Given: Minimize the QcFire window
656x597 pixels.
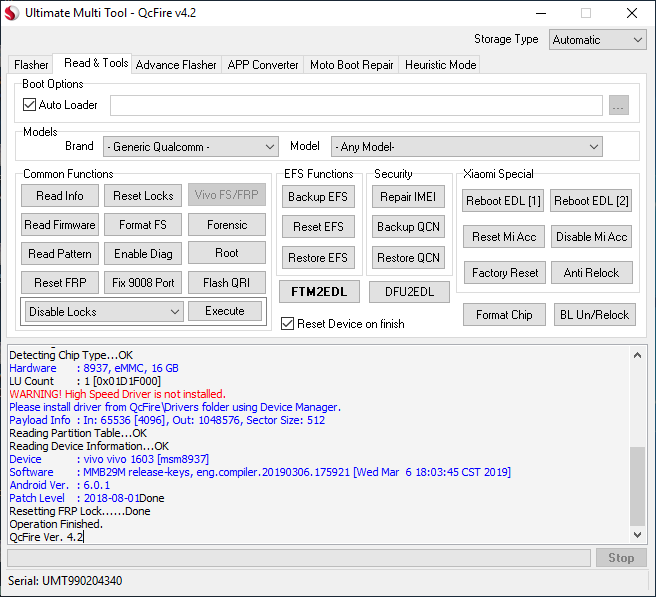Looking at the screenshot, I should point(541,13).
